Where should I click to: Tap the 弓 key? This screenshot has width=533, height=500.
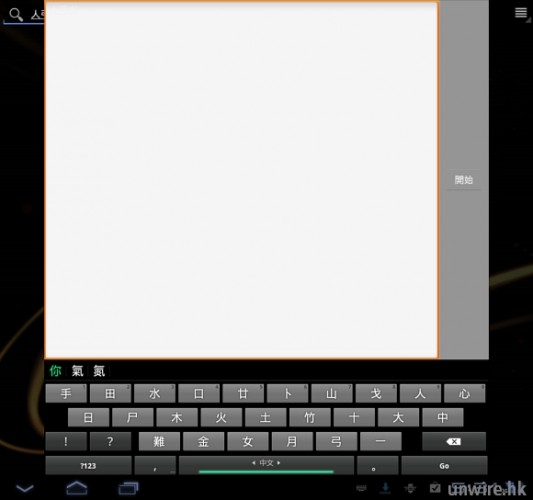pos(337,442)
